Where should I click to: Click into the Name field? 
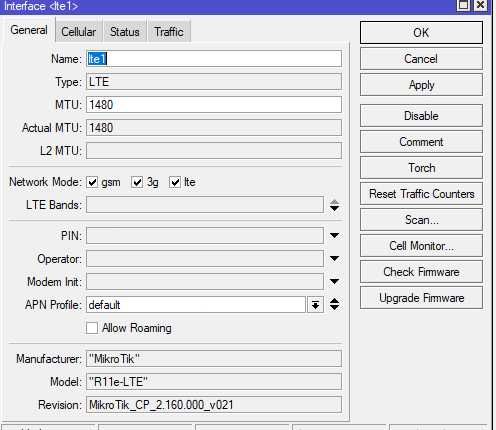214,59
